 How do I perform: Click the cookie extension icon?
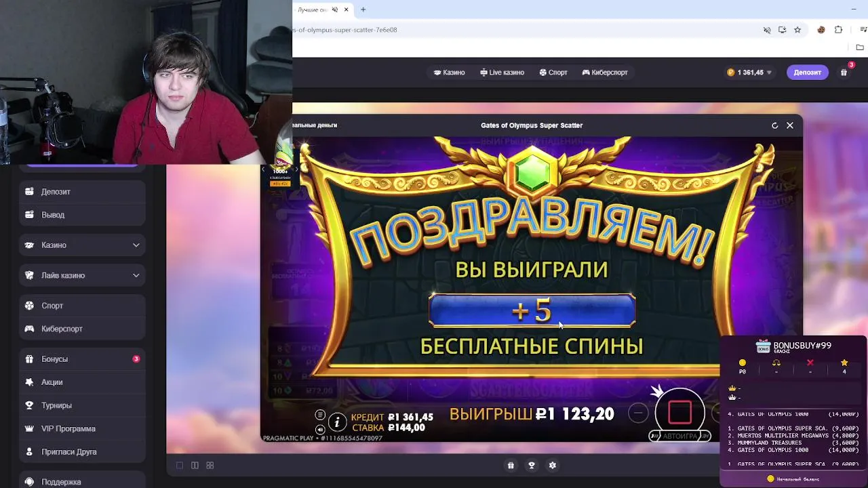pyautogui.click(x=821, y=30)
